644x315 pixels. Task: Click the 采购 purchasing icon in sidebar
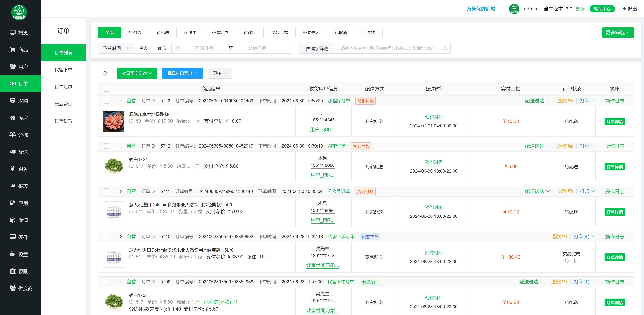coord(12,100)
